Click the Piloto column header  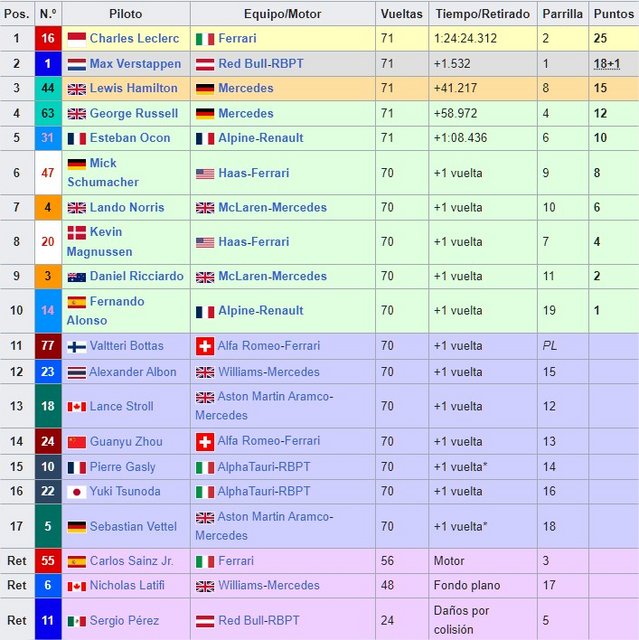point(126,14)
